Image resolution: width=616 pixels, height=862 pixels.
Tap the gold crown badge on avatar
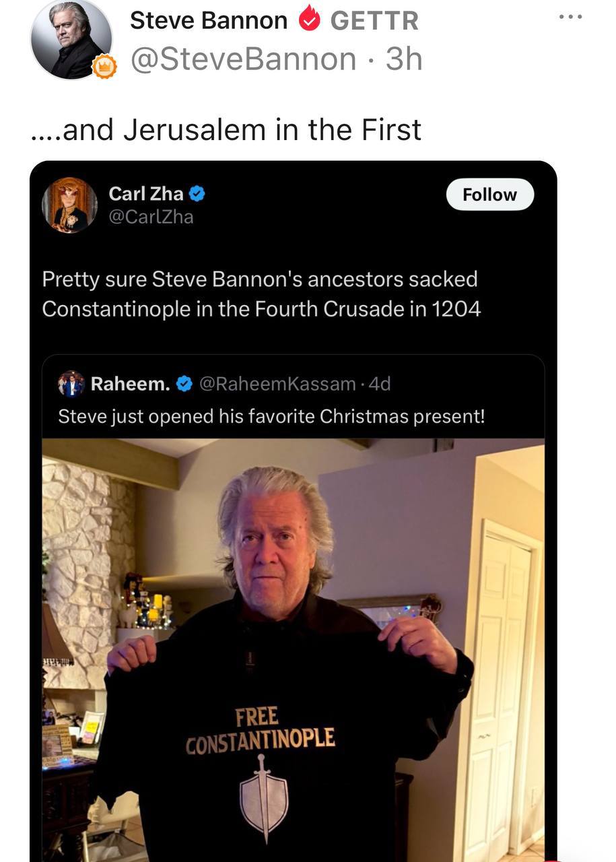(104, 67)
